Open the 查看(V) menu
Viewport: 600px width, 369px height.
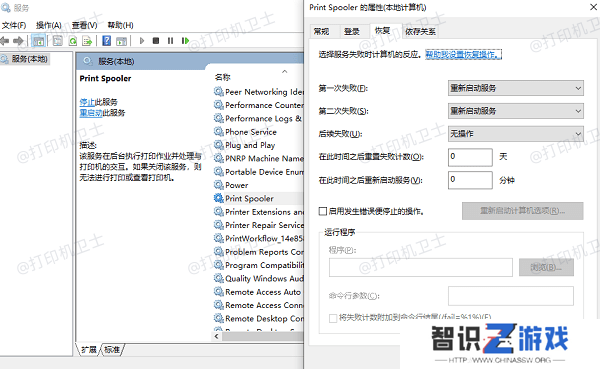pos(85,25)
